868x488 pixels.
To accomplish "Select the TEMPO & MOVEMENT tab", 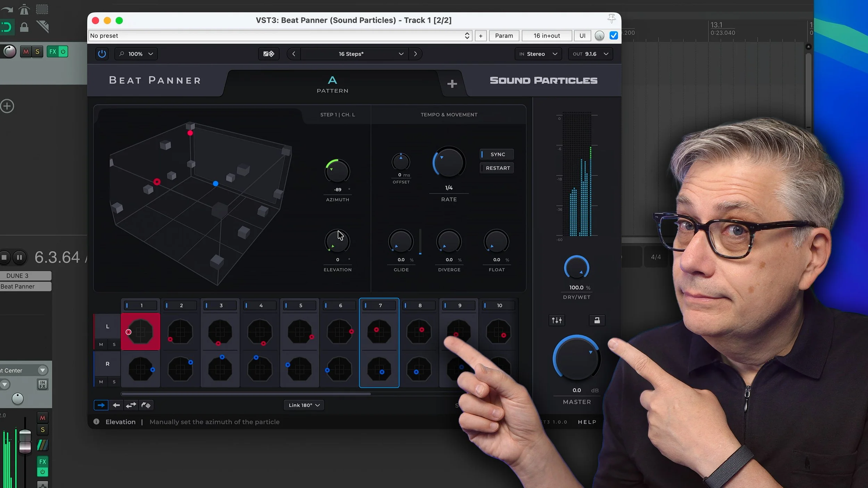I will tap(449, 115).
